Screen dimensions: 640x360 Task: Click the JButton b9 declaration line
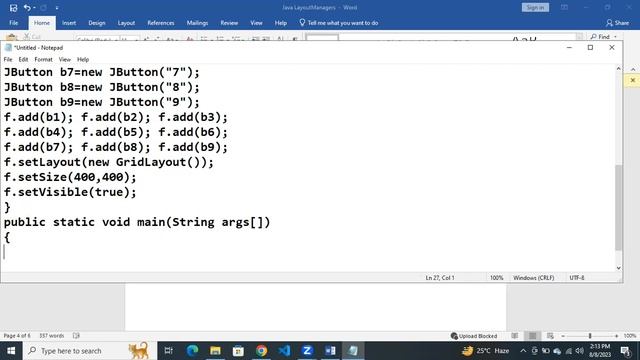(102, 102)
